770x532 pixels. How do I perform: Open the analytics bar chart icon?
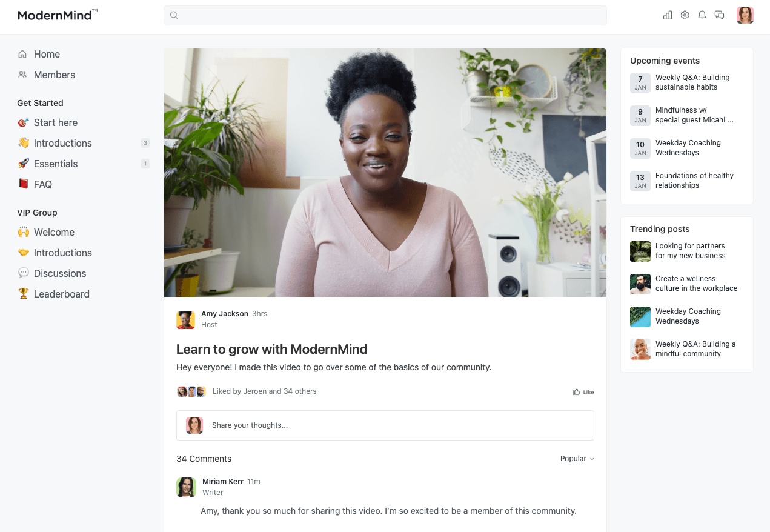668,15
